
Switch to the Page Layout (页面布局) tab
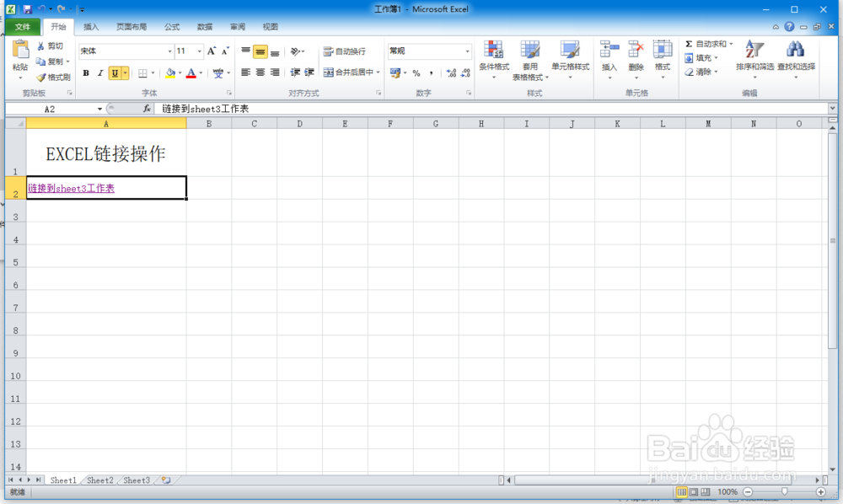(132, 27)
